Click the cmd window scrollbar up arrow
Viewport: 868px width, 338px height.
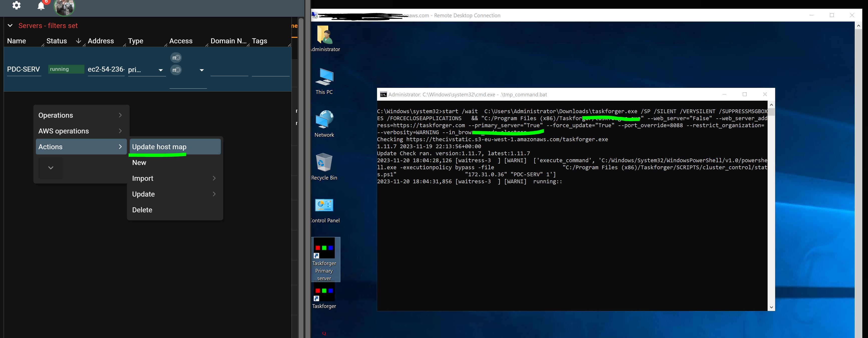coord(771,104)
